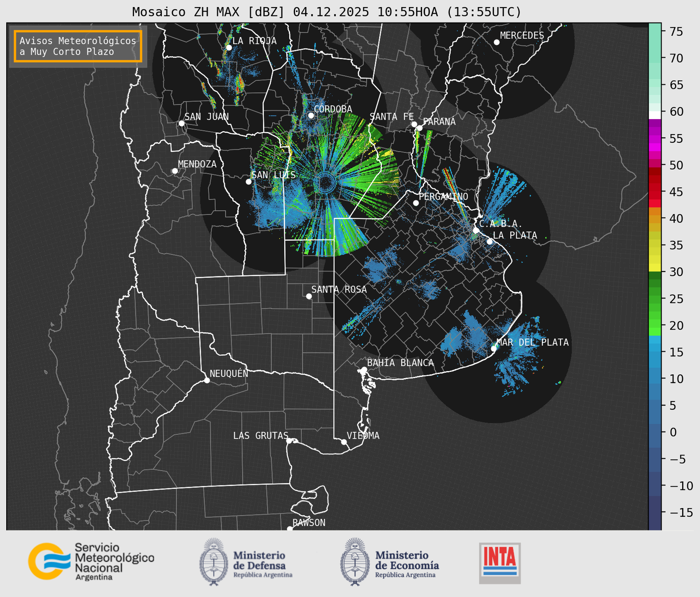Click the INTA logo
This screenshot has width=700, height=597.
tap(500, 563)
